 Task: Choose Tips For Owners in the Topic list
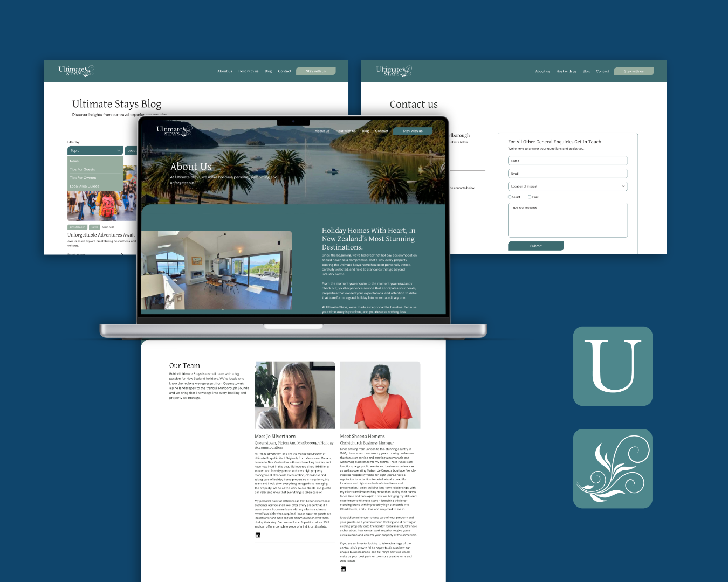[95, 178]
